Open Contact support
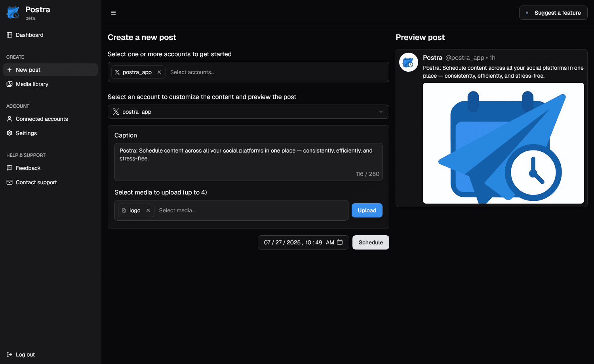The height and width of the screenshot is (364, 594). click(50, 182)
